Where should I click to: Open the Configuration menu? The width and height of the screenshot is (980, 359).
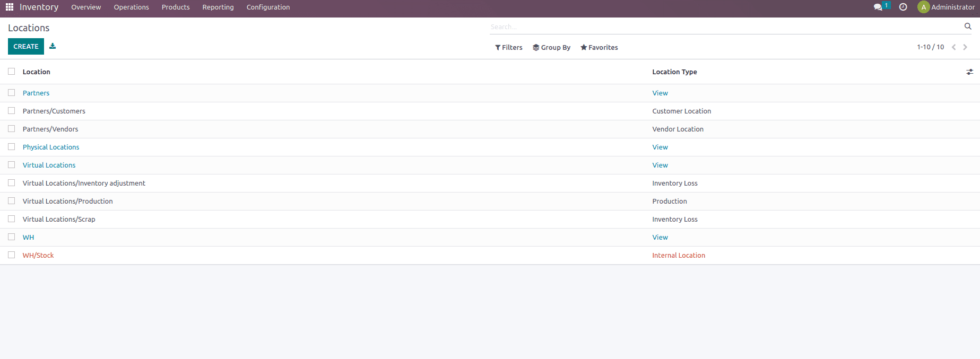pyautogui.click(x=268, y=7)
